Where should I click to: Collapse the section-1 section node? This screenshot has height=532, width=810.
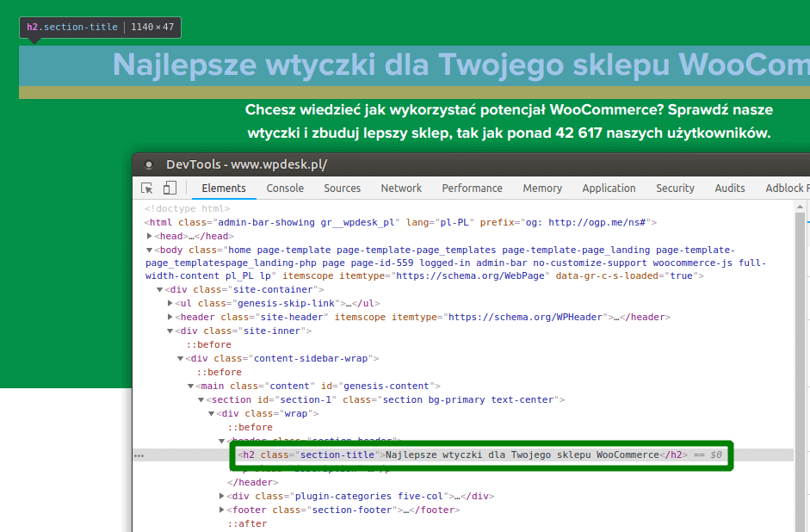201,399
